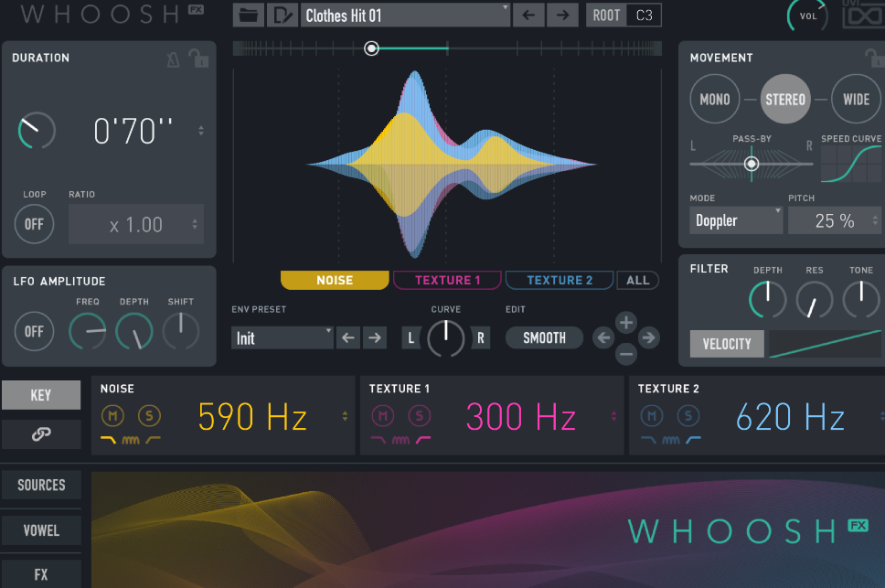This screenshot has width=885, height=588.
Task: Open the VOWEL page
Action: 41,530
